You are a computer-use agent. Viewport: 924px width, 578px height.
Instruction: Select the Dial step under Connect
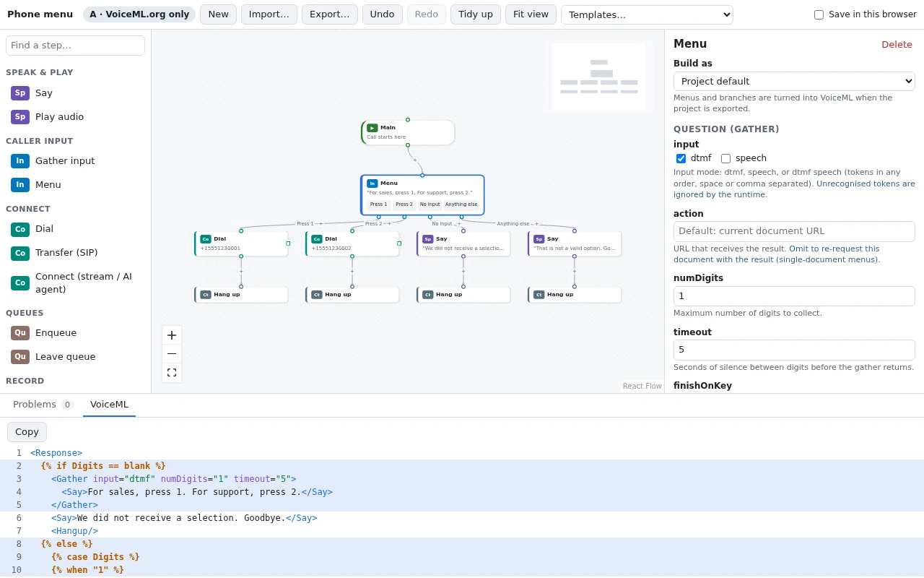point(75,229)
